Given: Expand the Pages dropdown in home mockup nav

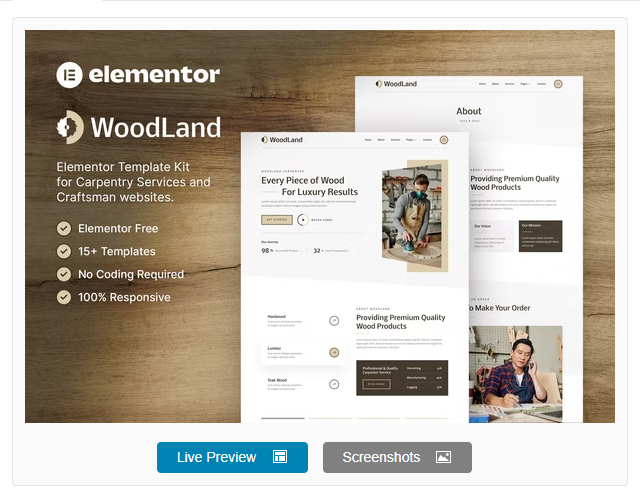Looking at the screenshot, I should pos(411,140).
